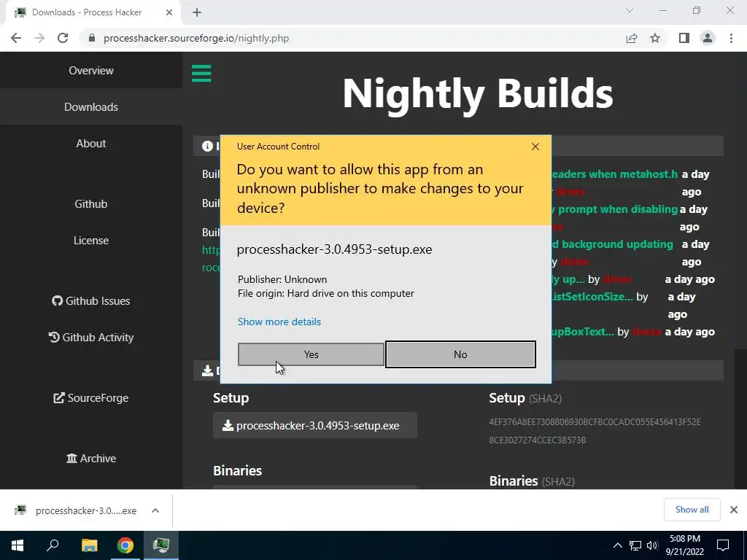Open volume tray icon
Image resolution: width=747 pixels, height=560 pixels.
click(652, 545)
